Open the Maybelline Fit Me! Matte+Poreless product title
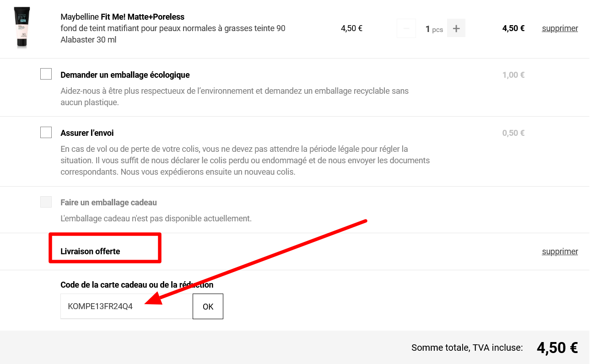The width and height of the screenshot is (599, 364). tap(122, 17)
